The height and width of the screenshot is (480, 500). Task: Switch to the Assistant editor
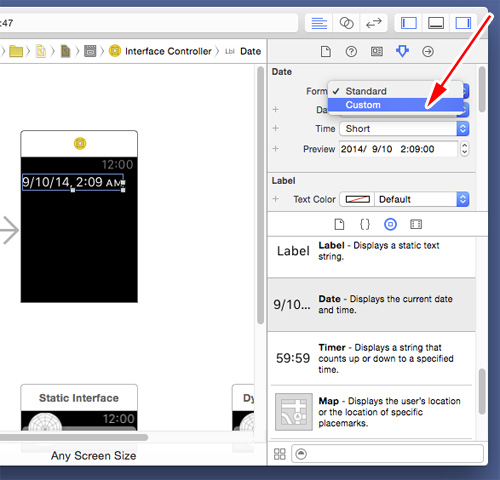(x=346, y=23)
